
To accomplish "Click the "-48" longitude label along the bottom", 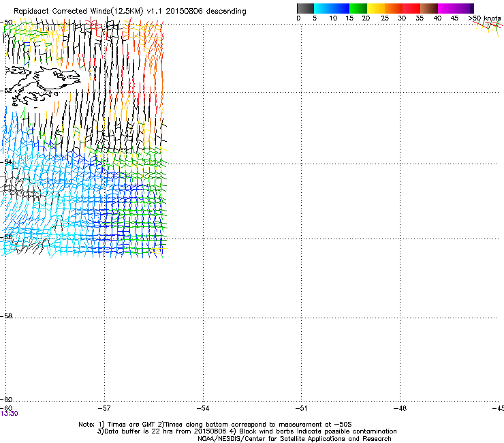I will click(x=400, y=408).
